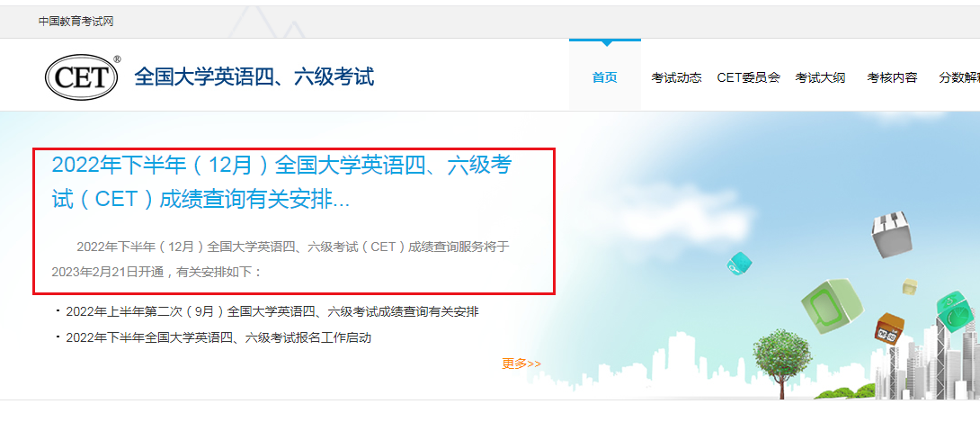Image resolution: width=980 pixels, height=422 pixels.
Task: Open the 2022年上半年第二次（9月）成绩查询 announcement
Action: (x=272, y=311)
